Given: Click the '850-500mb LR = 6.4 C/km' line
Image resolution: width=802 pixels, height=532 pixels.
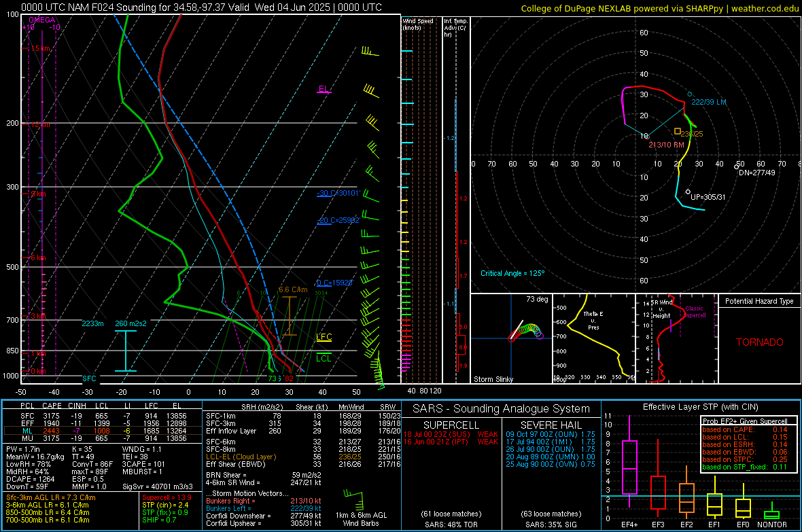Looking at the screenshot, I should (48, 512).
